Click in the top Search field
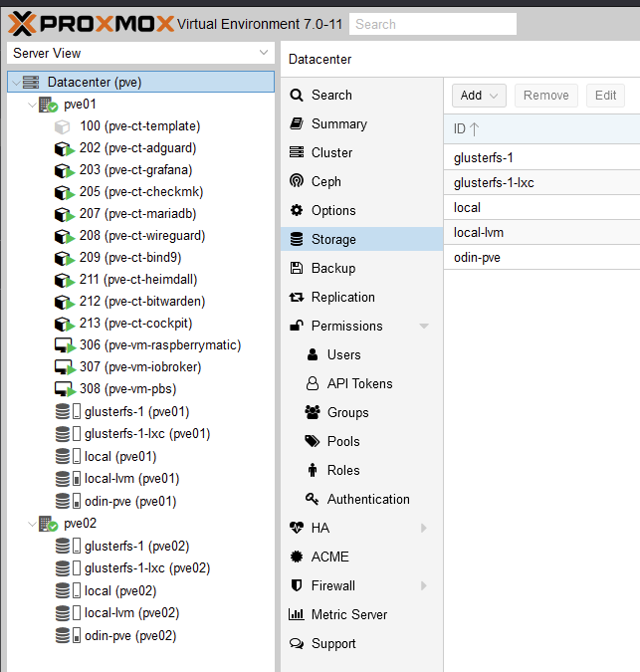Image resolution: width=640 pixels, height=672 pixels. click(x=433, y=24)
